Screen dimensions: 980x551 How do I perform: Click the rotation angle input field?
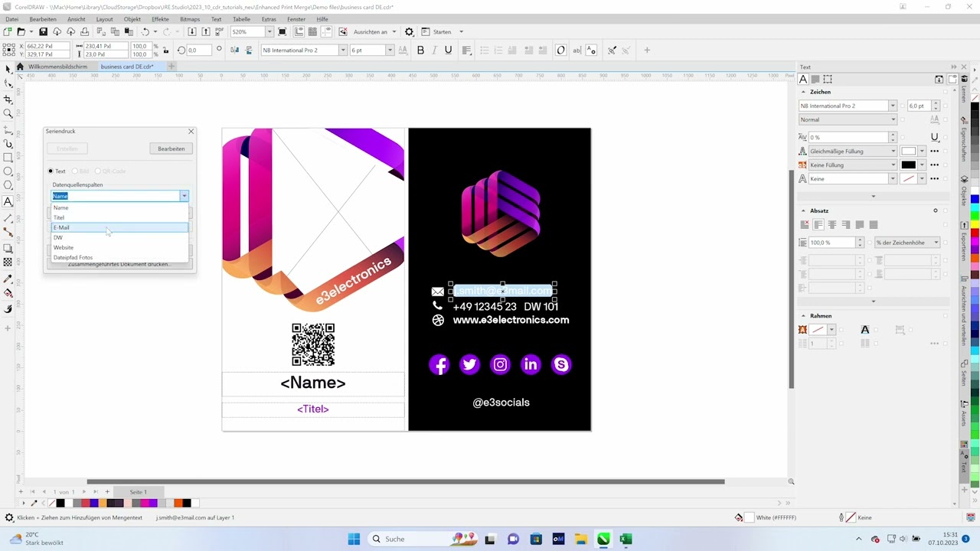click(198, 51)
